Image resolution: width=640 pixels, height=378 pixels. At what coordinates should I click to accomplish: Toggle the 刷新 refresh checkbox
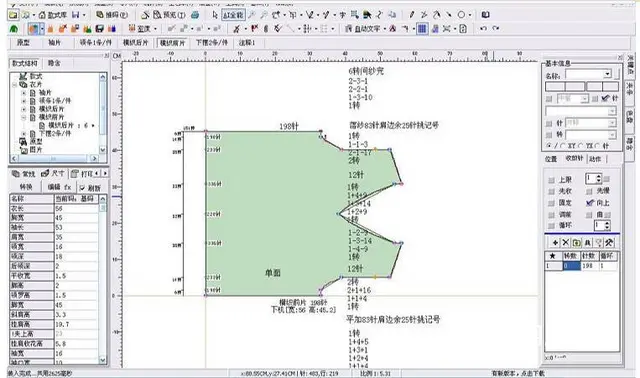pyautogui.click(x=82, y=188)
